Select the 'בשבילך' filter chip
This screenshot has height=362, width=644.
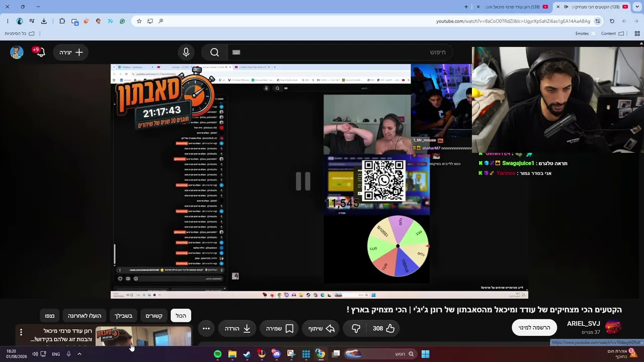click(x=123, y=316)
